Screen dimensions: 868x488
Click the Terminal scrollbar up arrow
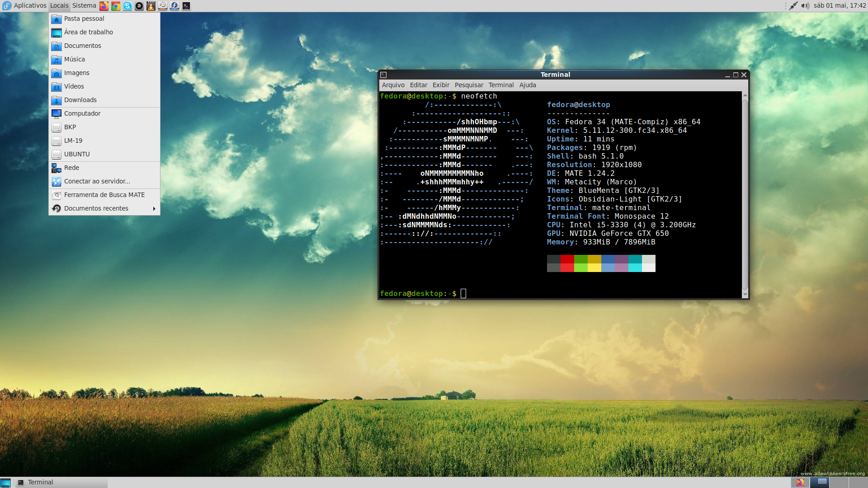[745, 95]
